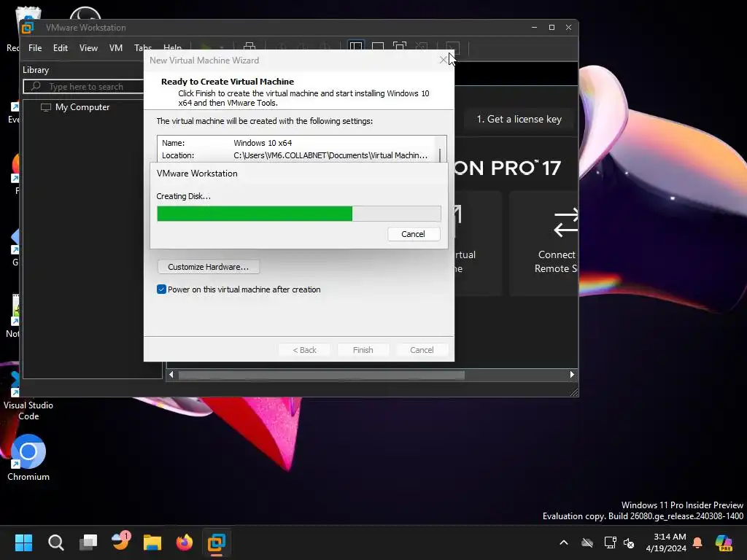Open taskbar Search
Viewport: 747px width, 560px height.
[x=55, y=542]
